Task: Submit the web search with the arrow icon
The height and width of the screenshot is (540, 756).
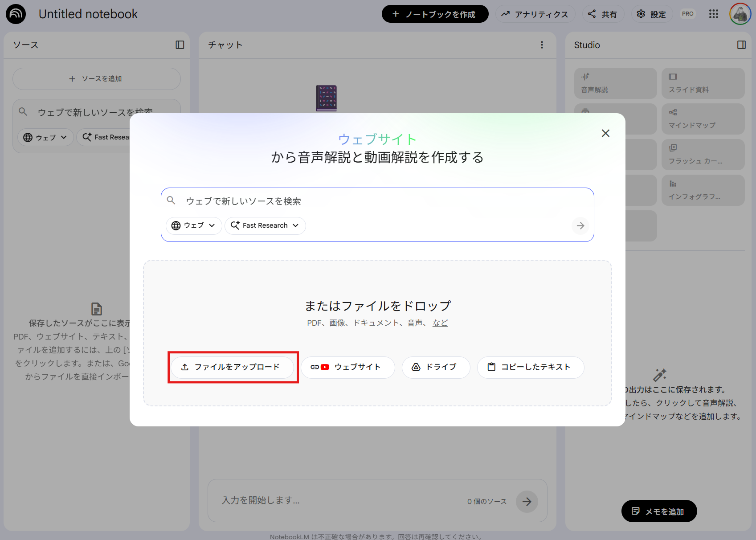Action: click(x=580, y=226)
